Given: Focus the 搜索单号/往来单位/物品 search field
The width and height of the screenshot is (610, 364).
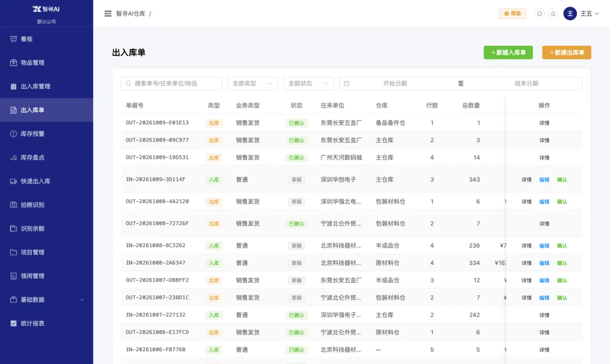Looking at the screenshot, I should coord(171,83).
